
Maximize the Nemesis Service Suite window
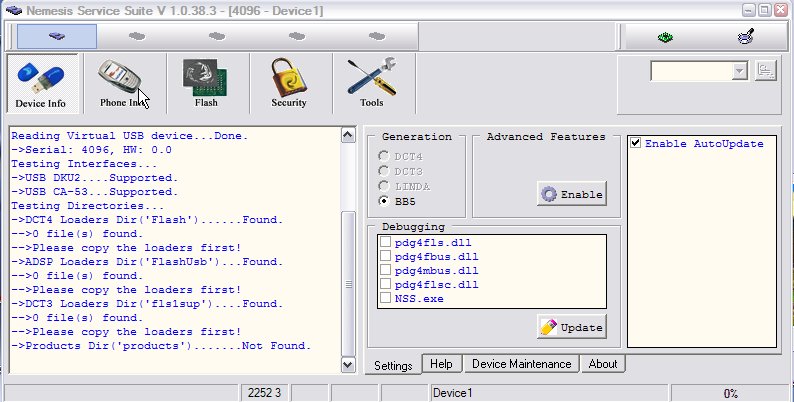point(765,10)
